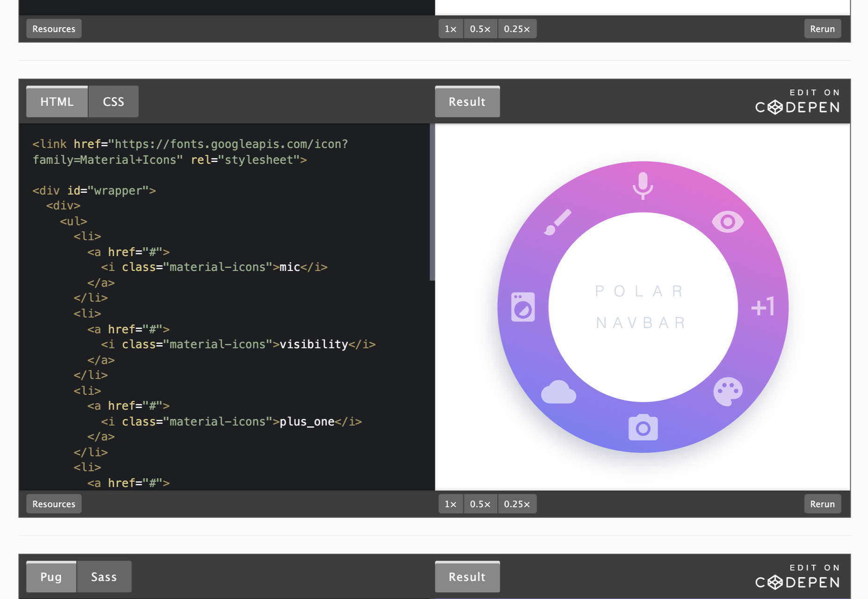868x599 pixels.
Task: Open the CodePen logo in the bottom embed
Action: (x=797, y=582)
